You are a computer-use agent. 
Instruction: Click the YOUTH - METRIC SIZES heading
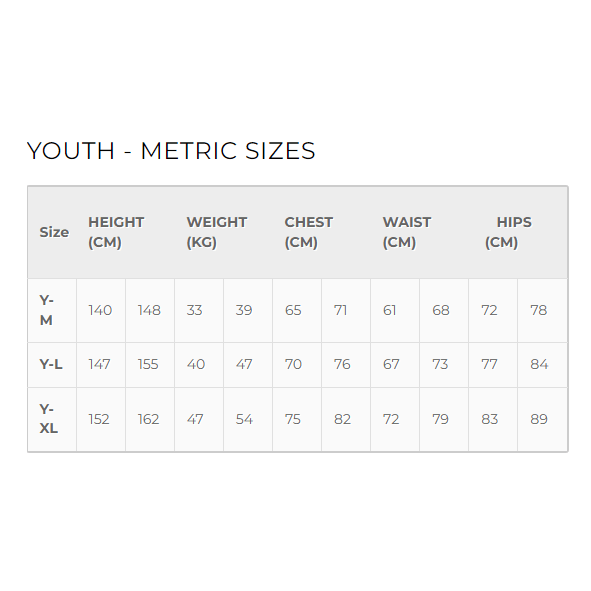pos(171,151)
